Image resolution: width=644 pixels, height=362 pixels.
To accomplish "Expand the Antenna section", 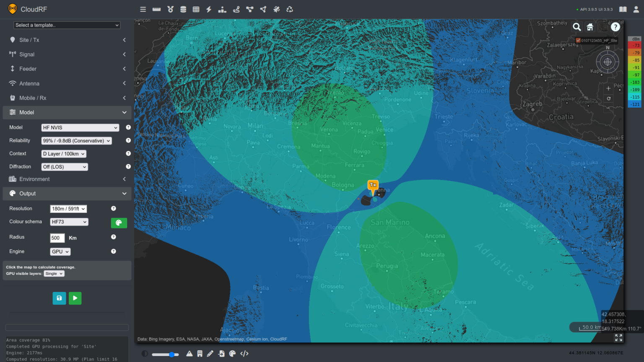I will (x=67, y=83).
